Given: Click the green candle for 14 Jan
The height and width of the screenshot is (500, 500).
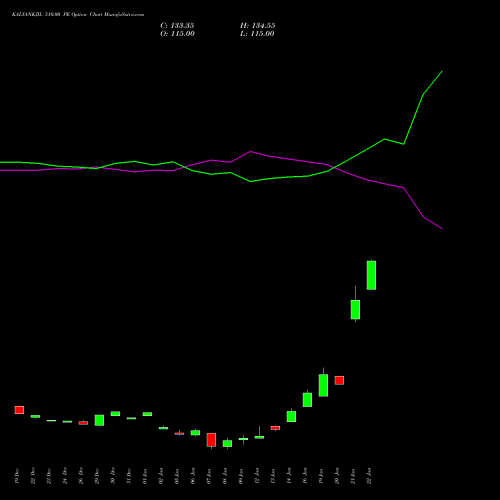Looking at the screenshot, I should click(291, 416).
